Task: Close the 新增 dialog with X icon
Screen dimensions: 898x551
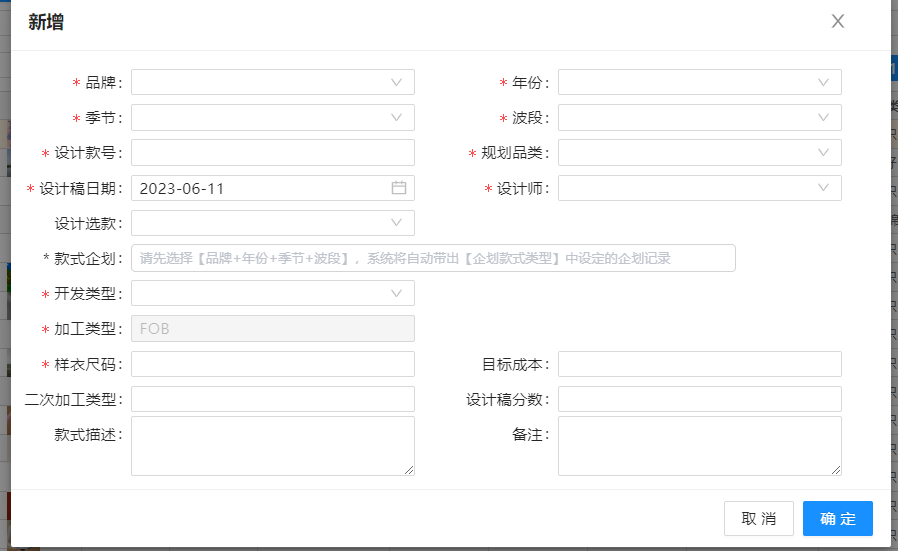Action: click(838, 22)
